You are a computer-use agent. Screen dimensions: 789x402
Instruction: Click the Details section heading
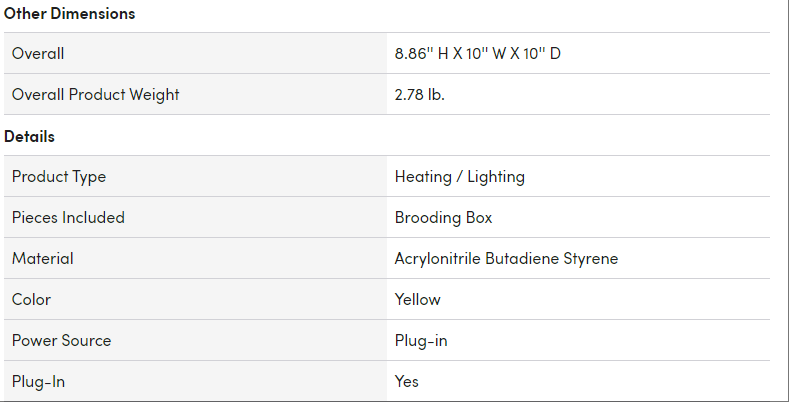coord(30,136)
